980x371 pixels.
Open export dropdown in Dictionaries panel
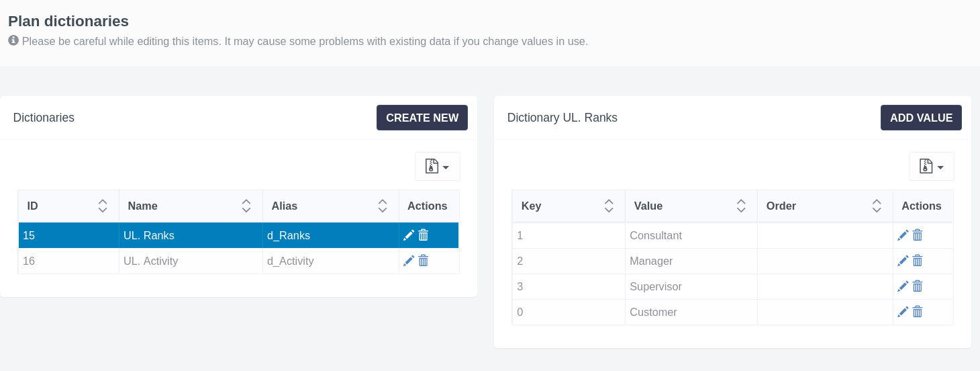(x=437, y=167)
